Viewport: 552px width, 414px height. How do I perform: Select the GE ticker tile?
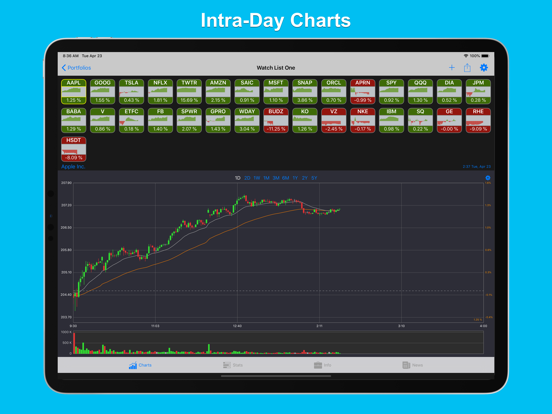click(449, 120)
